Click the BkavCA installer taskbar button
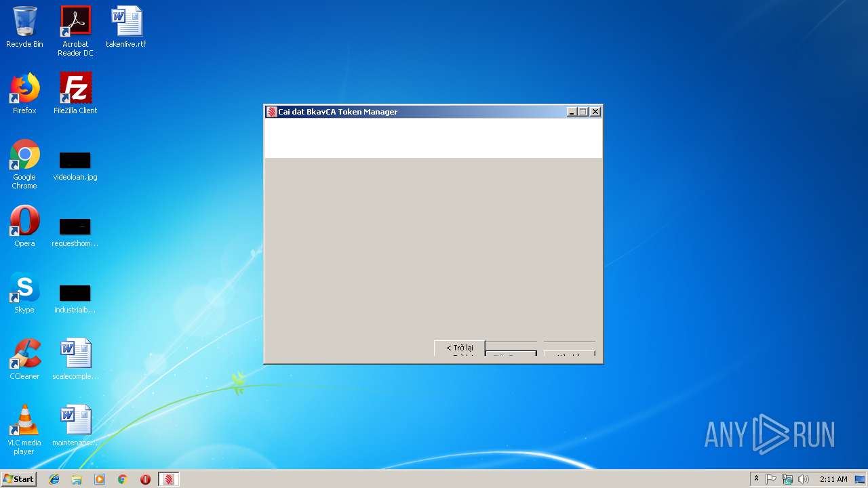Image resolution: width=868 pixels, height=488 pixels. (169, 479)
